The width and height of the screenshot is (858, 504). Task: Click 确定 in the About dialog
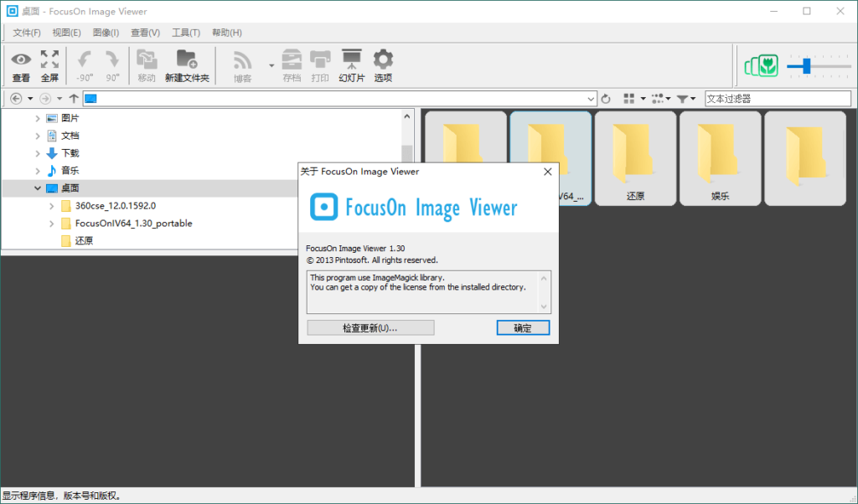523,328
